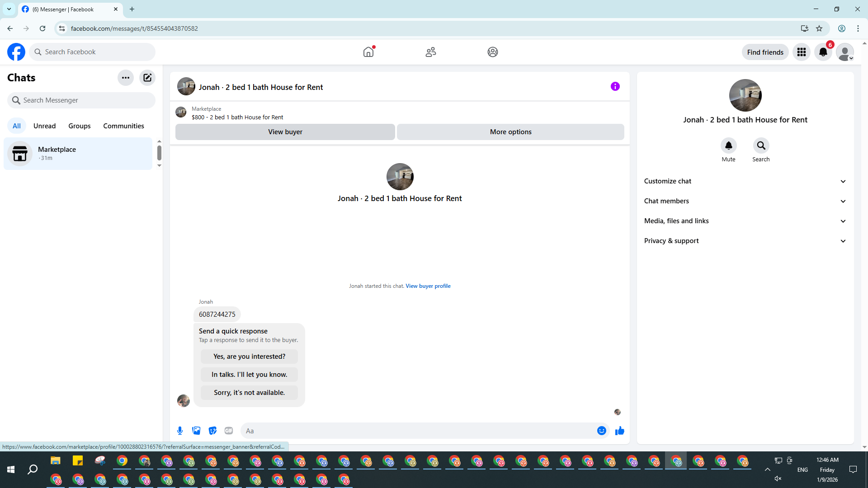
Task: Open the Chrome profile icon
Action: coord(842,28)
